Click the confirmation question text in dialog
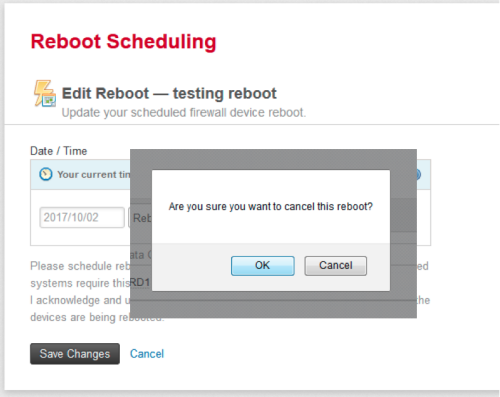Screen dimensions: 500x397 [271, 207]
